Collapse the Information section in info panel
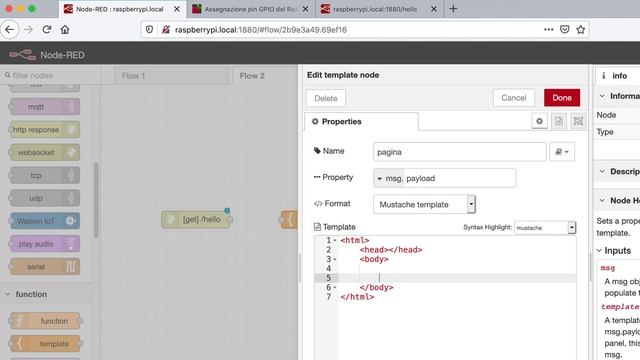The image size is (640, 360). point(602,96)
